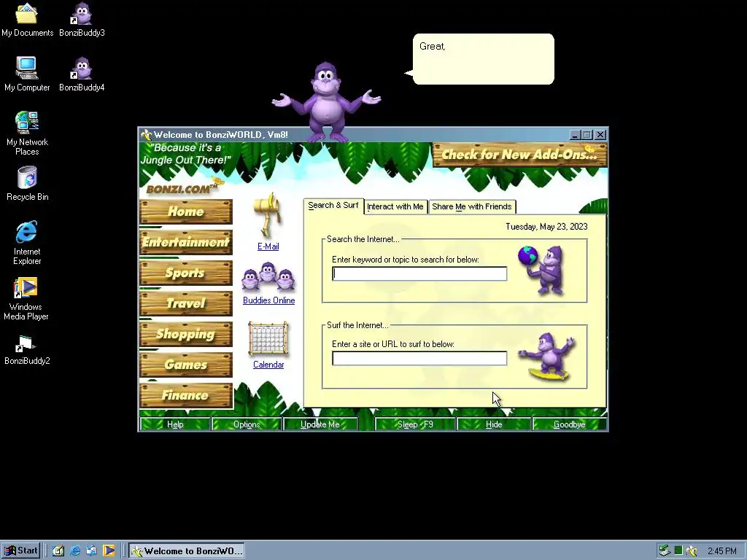Image resolution: width=747 pixels, height=560 pixels.
Task: Click the Buddies Online gorillas icon
Action: coord(268,276)
